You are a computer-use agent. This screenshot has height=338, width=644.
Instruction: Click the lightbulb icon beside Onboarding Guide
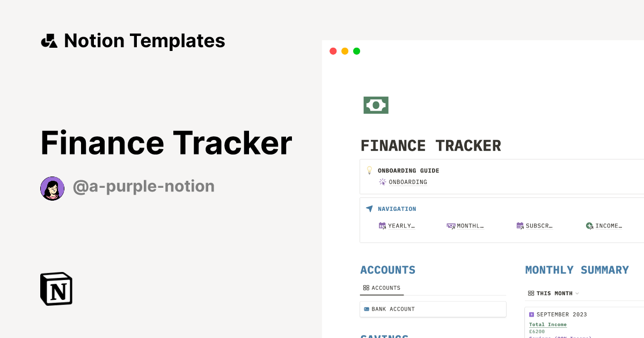369,170
